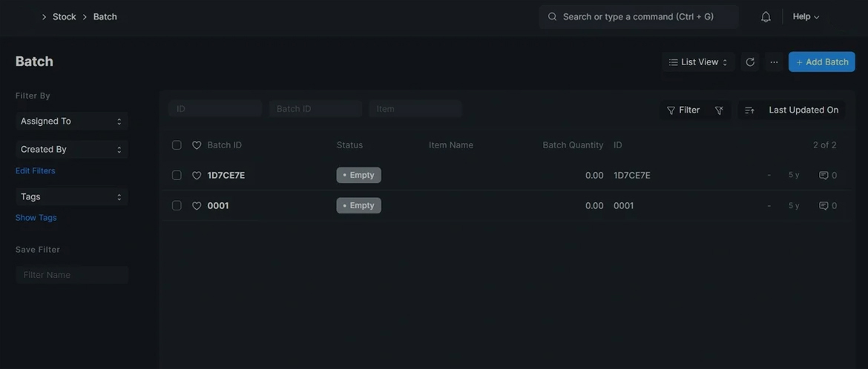Open the Help menu

coord(806,16)
